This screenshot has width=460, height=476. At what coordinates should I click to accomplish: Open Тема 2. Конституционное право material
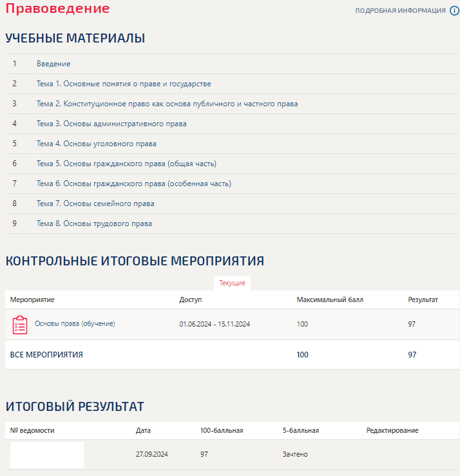coord(167,104)
